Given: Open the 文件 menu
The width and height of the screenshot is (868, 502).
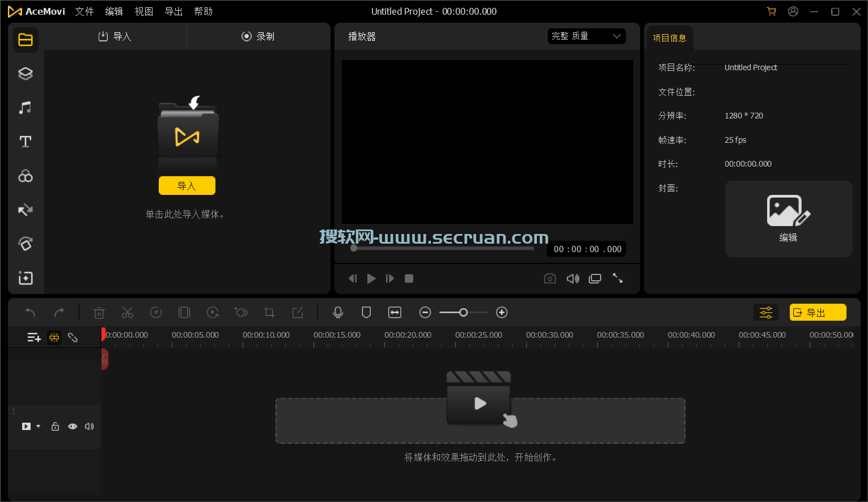Looking at the screenshot, I should click(x=84, y=11).
